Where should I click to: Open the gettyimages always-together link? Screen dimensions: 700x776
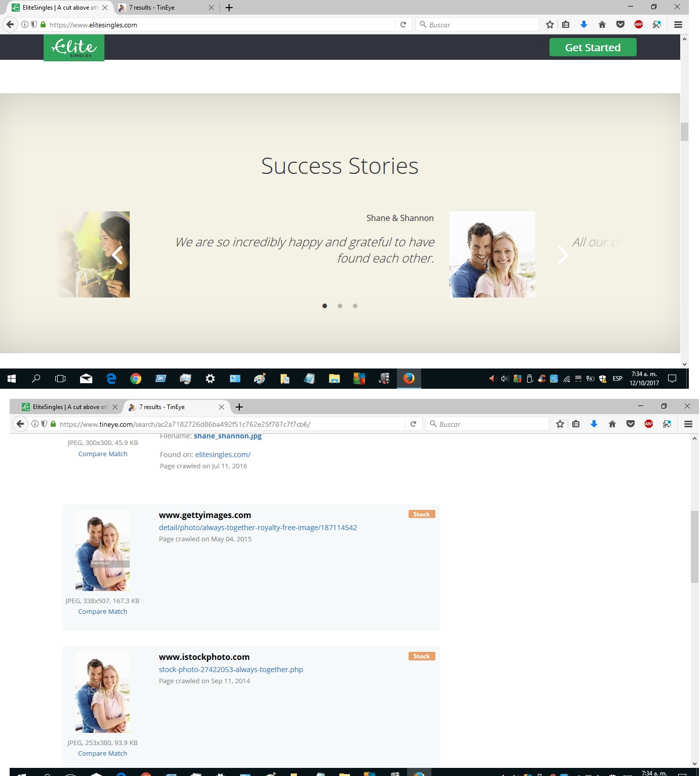coord(258,528)
